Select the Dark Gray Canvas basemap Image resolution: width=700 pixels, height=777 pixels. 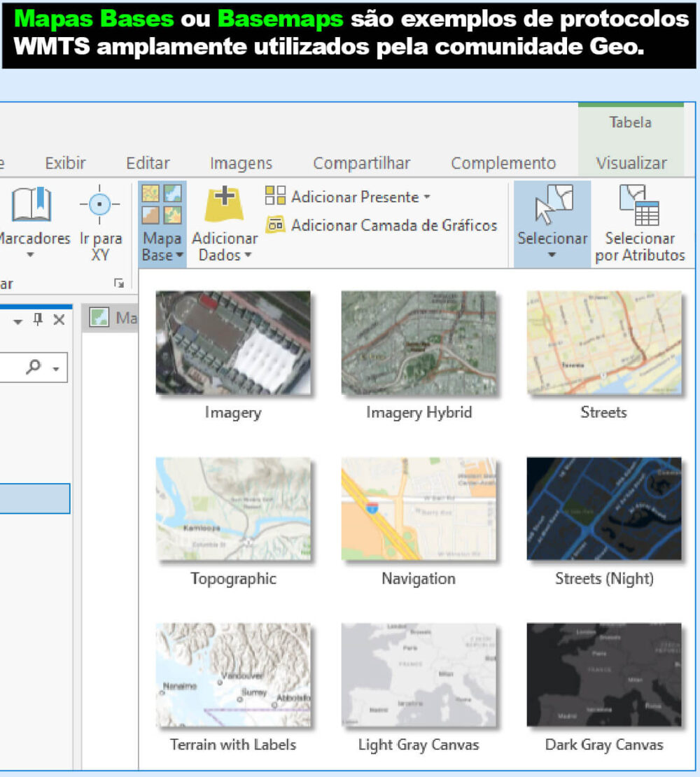(x=604, y=674)
